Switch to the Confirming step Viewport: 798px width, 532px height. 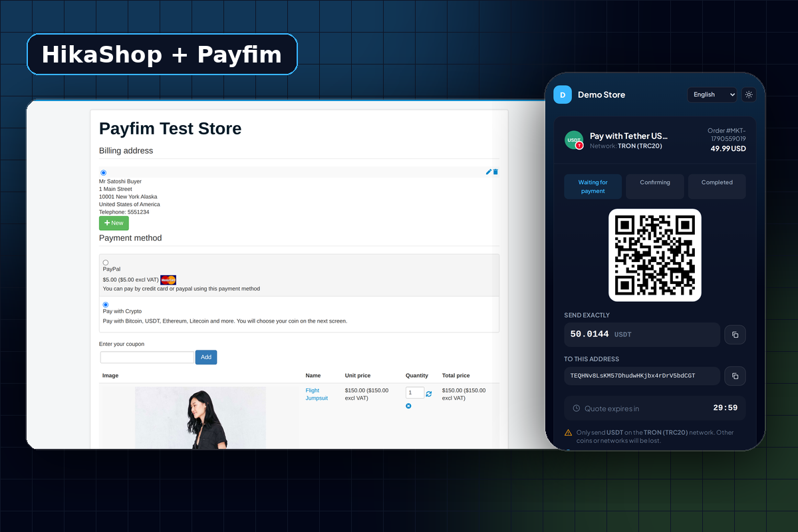(x=655, y=187)
